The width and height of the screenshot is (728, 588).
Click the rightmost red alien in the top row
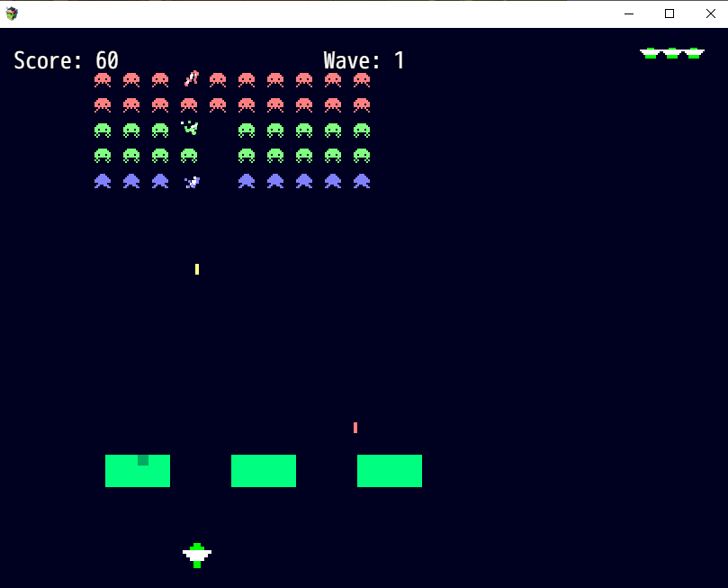coord(362,80)
